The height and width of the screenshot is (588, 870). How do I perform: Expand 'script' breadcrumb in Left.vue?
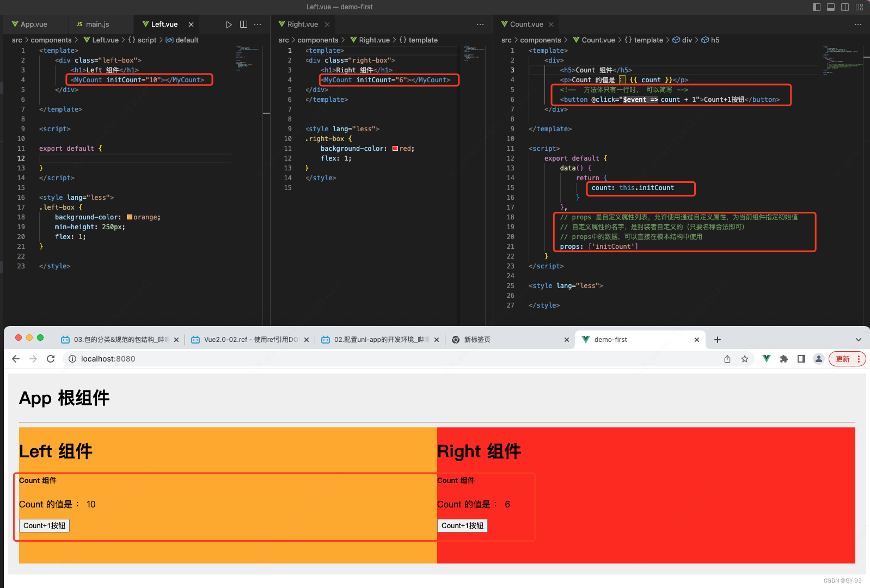click(142, 40)
